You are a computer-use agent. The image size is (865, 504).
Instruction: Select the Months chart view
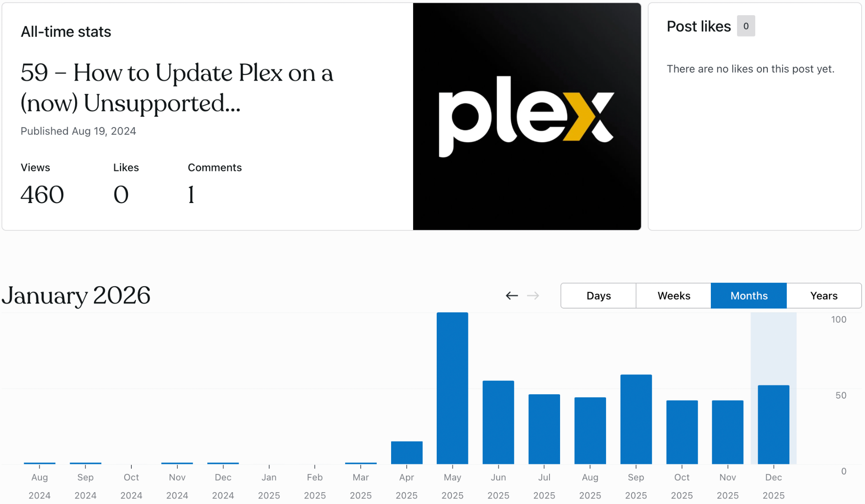click(748, 295)
